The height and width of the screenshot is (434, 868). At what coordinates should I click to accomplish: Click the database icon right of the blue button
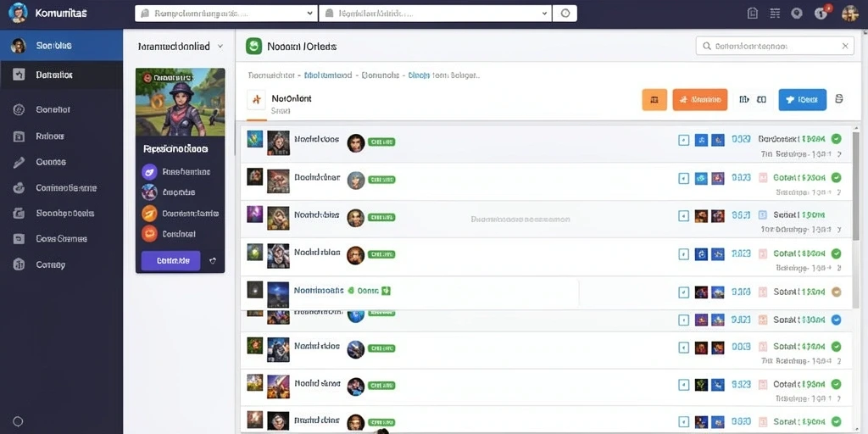[x=839, y=100]
